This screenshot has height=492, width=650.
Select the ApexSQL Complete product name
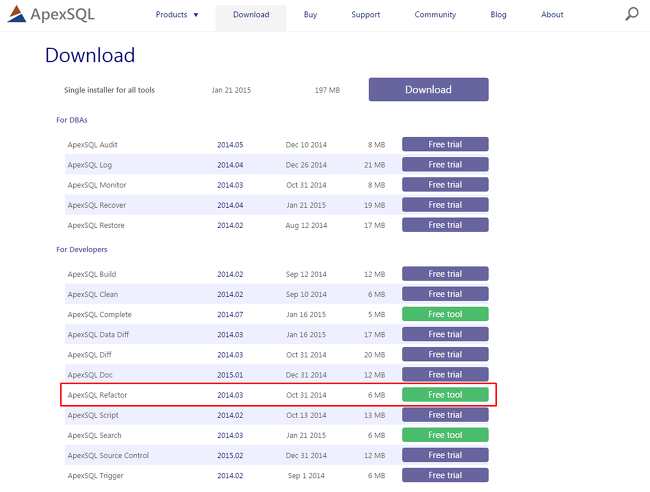(x=99, y=315)
